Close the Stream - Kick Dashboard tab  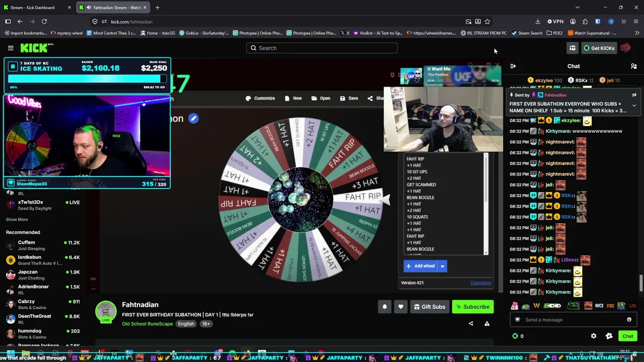point(69,8)
